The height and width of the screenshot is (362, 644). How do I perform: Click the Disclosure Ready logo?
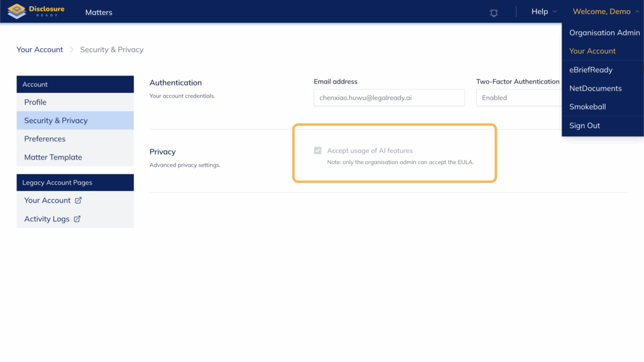coord(35,12)
